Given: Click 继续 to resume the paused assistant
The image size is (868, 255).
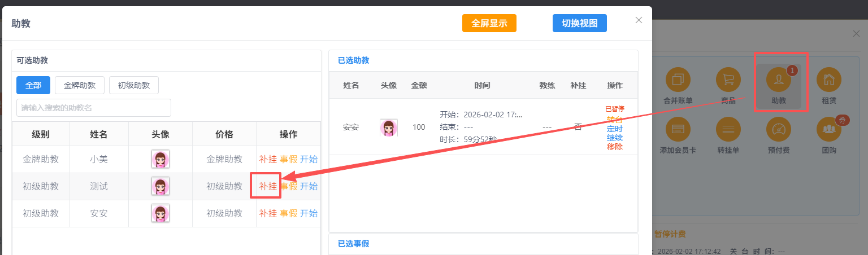Looking at the screenshot, I should pyautogui.click(x=615, y=137).
